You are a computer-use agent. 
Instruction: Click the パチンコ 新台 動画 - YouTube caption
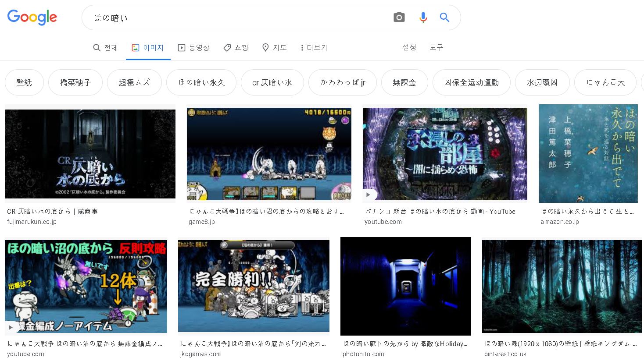pyautogui.click(x=440, y=212)
